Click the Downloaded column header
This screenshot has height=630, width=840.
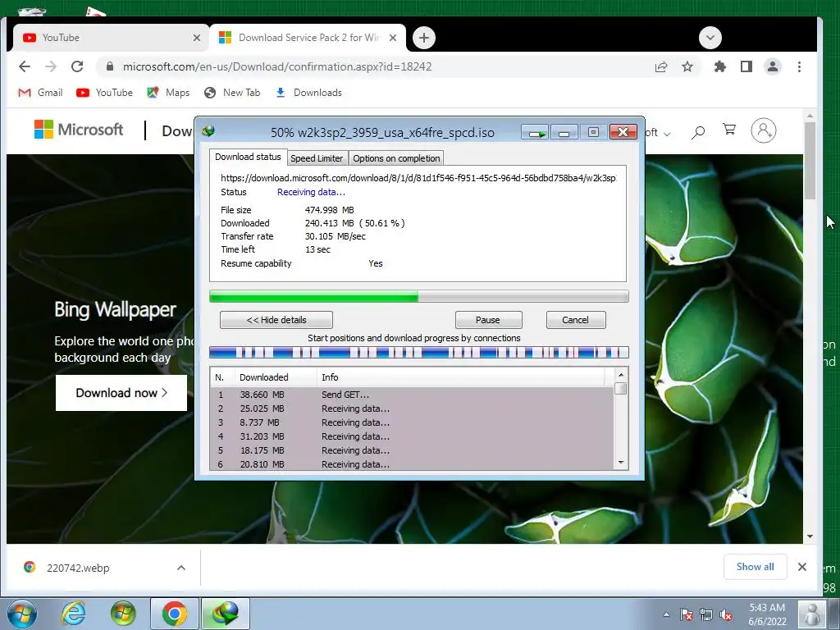click(x=276, y=377)
